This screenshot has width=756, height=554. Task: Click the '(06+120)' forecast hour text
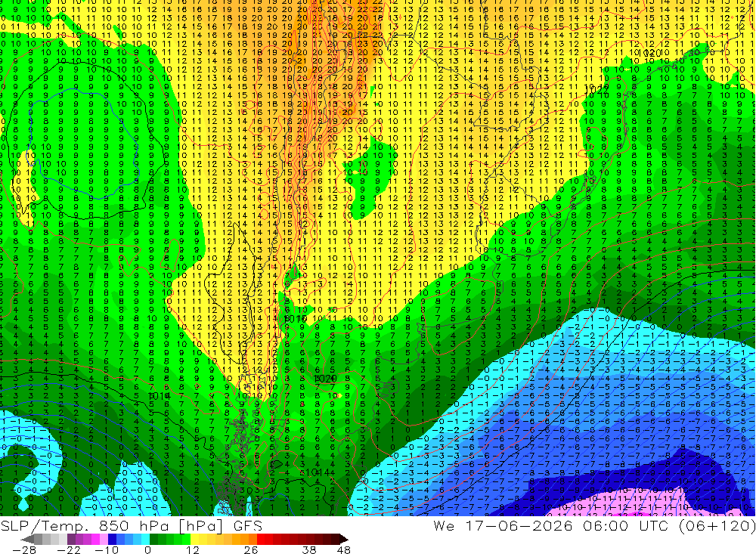tap(717, 525)
